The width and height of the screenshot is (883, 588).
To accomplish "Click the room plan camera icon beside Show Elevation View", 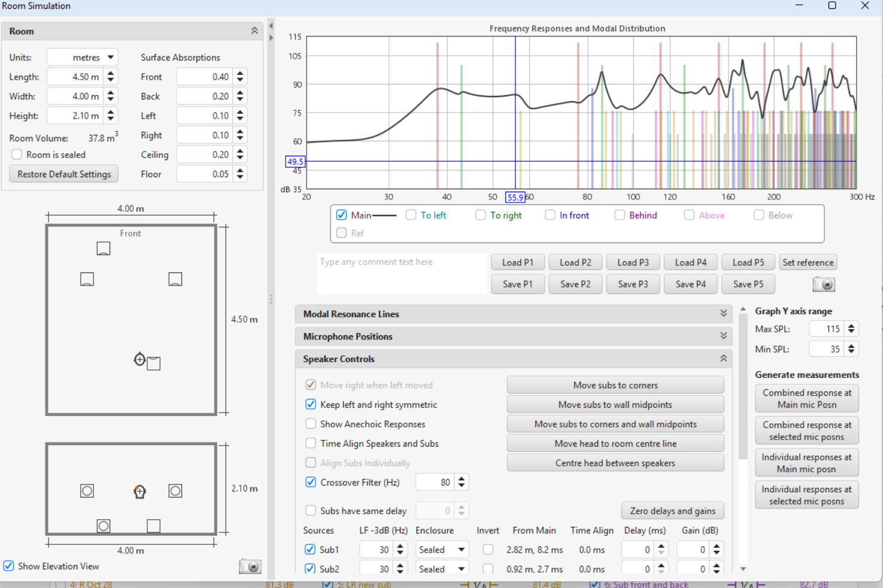I will coord(250,566).
